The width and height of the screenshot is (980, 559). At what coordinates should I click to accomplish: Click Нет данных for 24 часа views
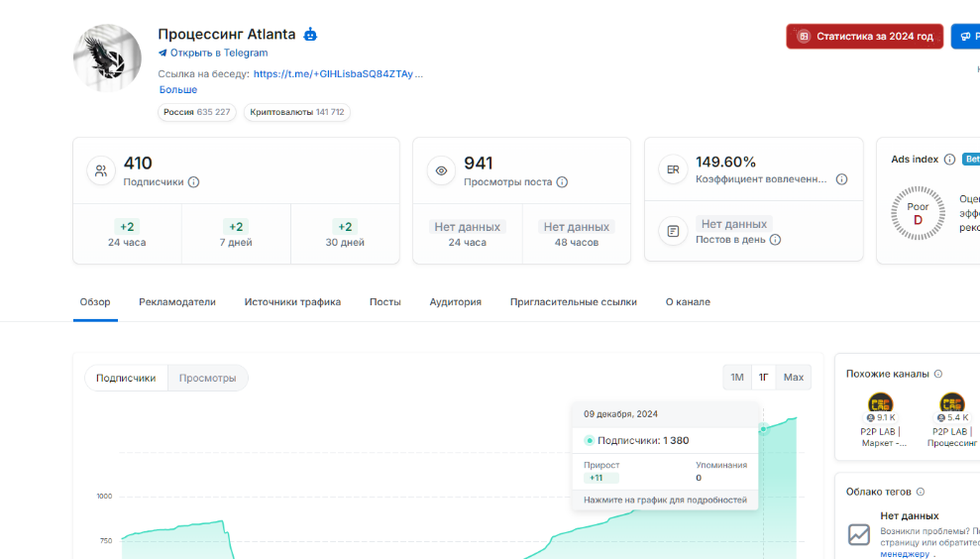coord(467,227)
